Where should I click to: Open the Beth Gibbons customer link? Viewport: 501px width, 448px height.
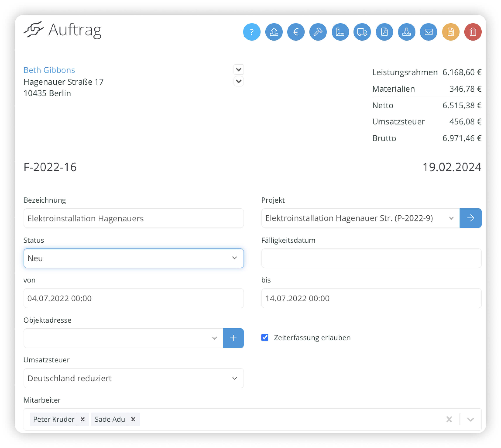(49, 70)
